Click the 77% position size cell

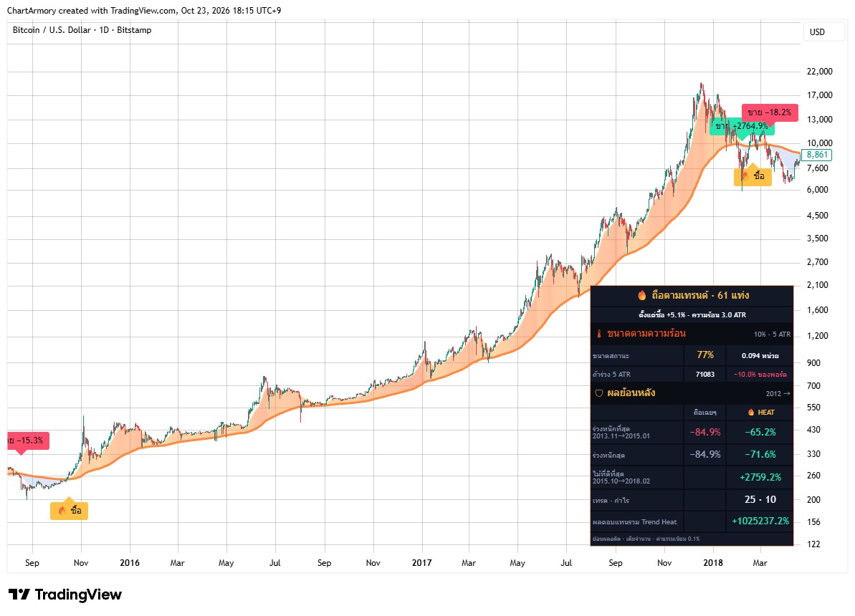tap(705, 355)
